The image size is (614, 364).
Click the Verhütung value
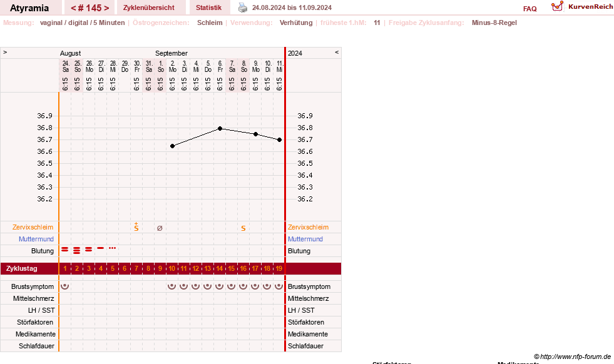[296, 23]
